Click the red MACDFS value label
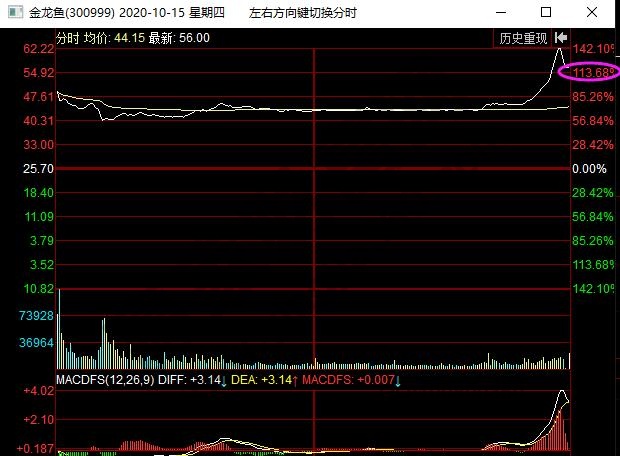Image resolution: width=620 pixels, height=456 pixels. 348,381
